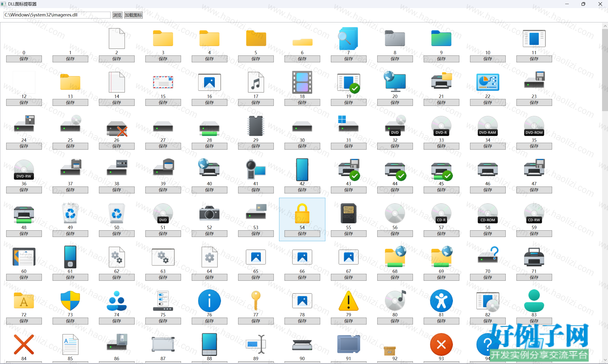Save the info icon 76 via 保存
This screenshot has width=608, height=364.
pyautogui.click(x=210, y=321)
